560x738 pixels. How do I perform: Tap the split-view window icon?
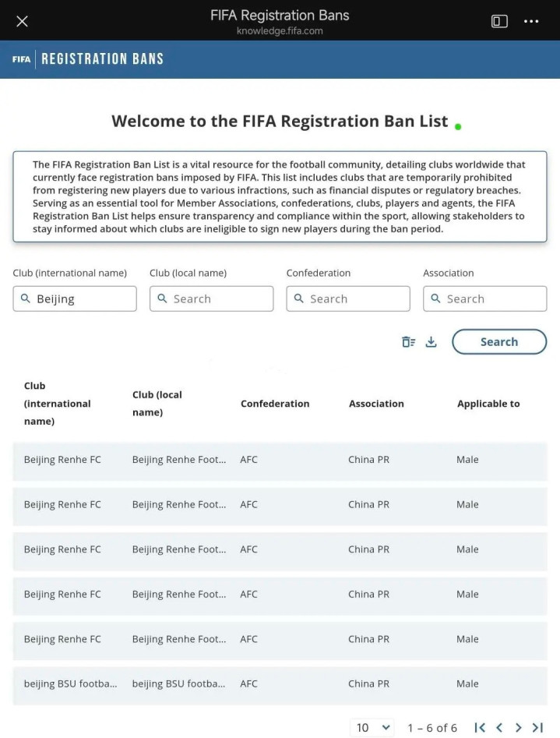[x=499, y=21]
